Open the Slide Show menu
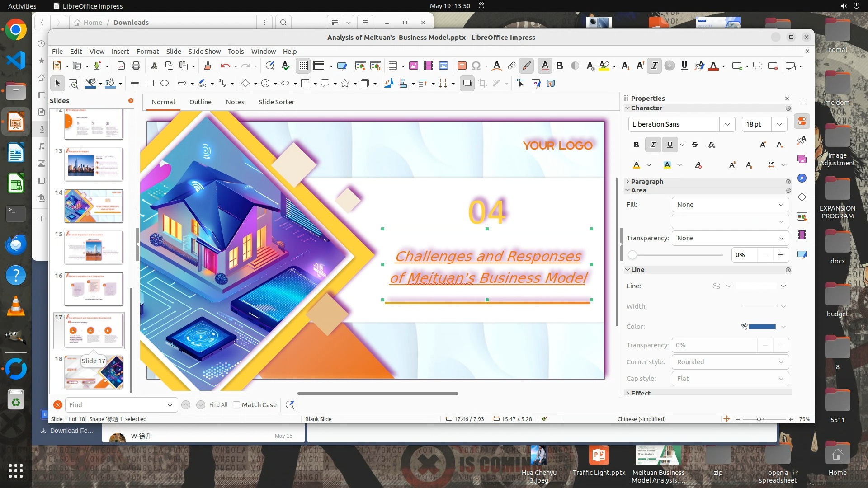 [204, 52]
